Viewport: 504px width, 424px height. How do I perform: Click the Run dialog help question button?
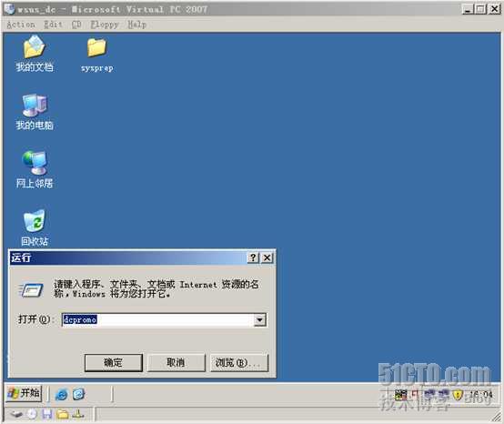point(253,257)
